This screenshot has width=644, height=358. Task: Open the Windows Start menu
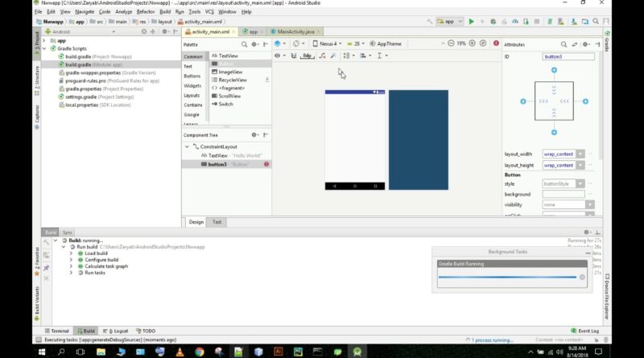42,352
